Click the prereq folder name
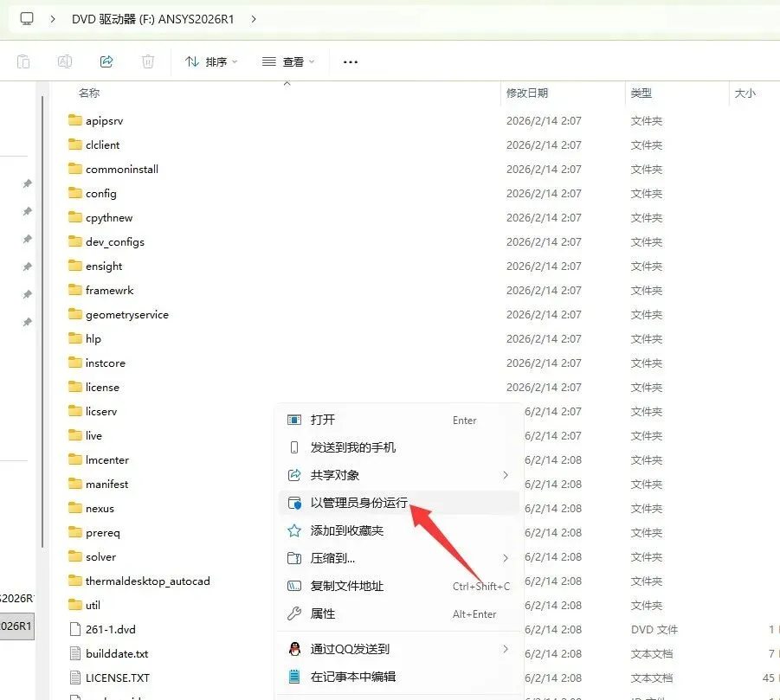Image resolution: width=780 pixels, height=700 pixels. click(102, 532)
